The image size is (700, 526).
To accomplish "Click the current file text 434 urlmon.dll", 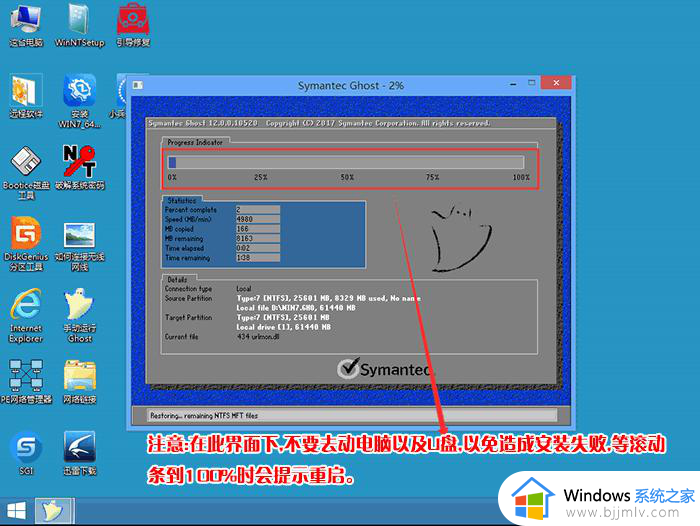I will tap(258, 337).
